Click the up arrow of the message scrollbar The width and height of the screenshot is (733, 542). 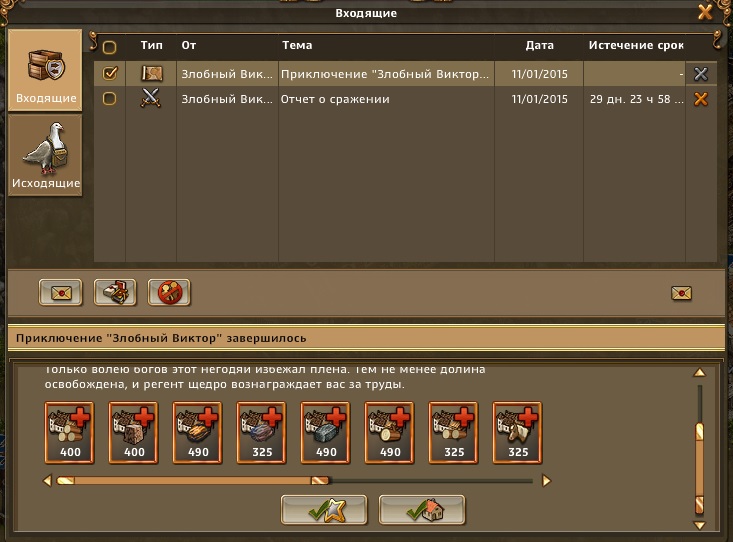(x=699, y=372)
